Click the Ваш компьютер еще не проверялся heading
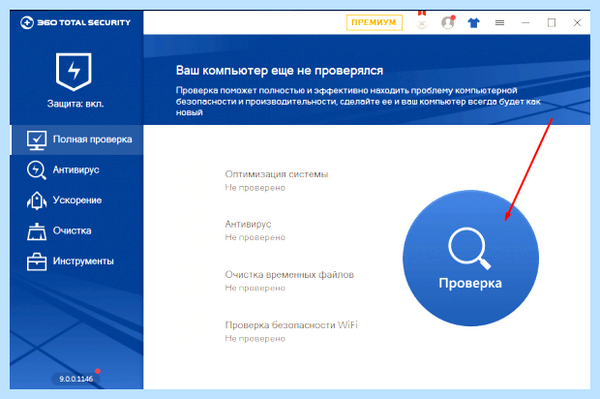This screenshot has height=399, width=600. coord(279,71)
